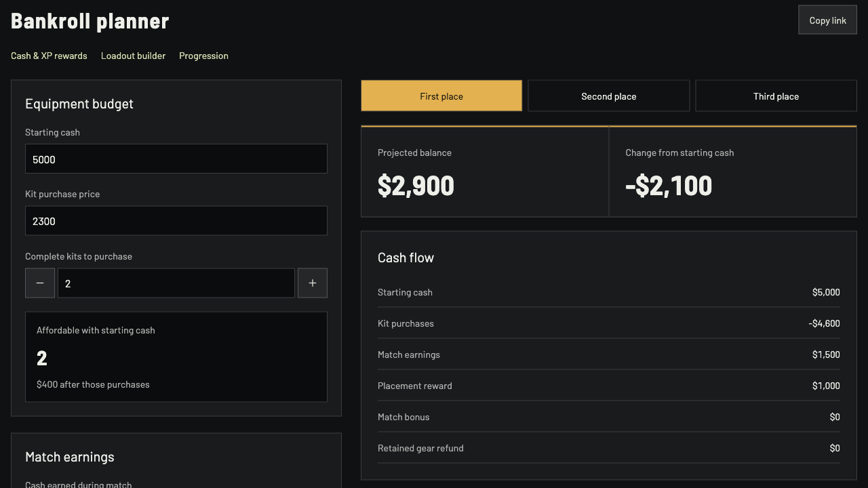Switch to the Second place tab

609,96
